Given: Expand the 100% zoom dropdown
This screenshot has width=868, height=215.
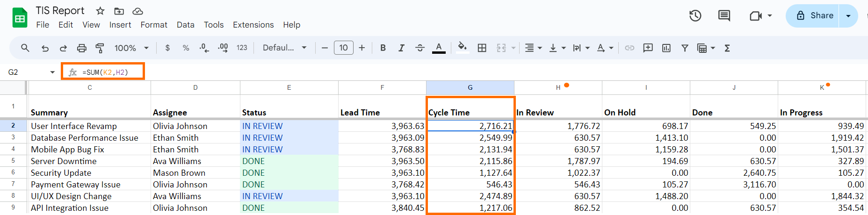Looking at the screenshot, I should [x=131, y=48].
